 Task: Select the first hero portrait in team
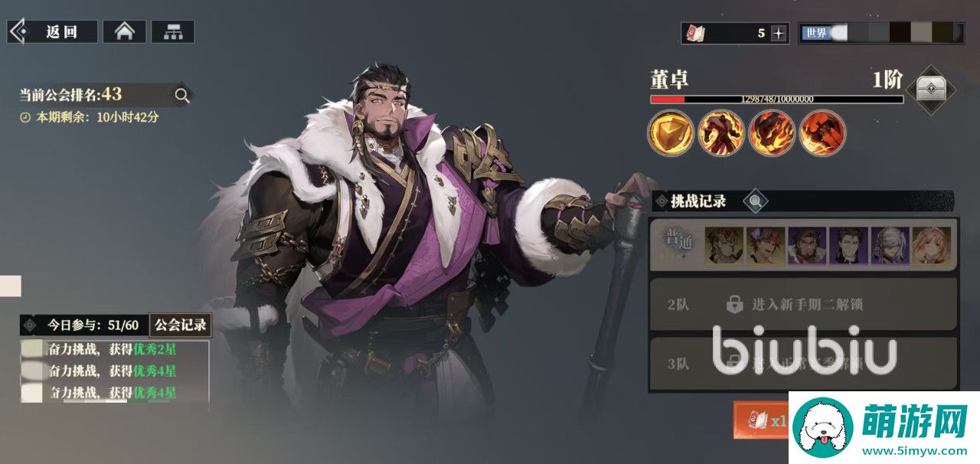724,246
